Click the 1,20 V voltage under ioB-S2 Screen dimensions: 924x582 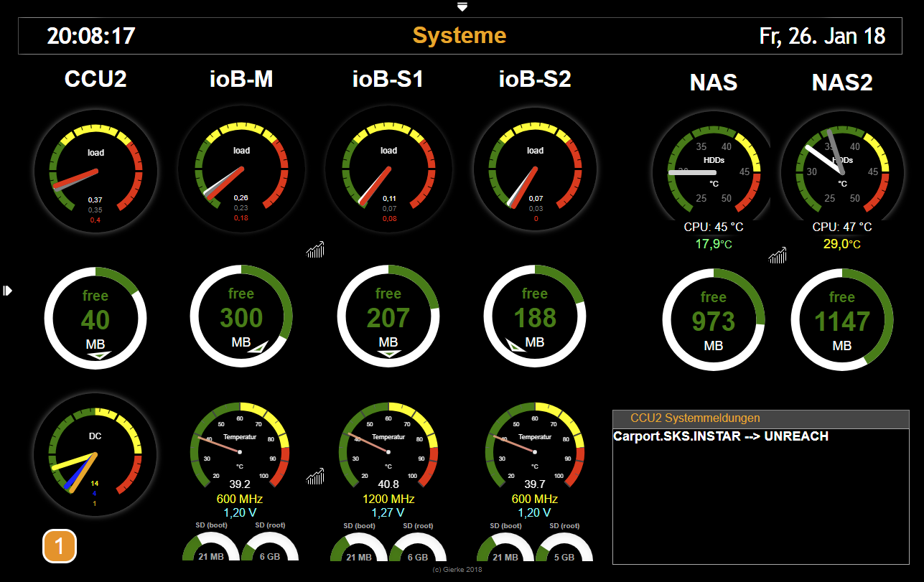[535, 513]
